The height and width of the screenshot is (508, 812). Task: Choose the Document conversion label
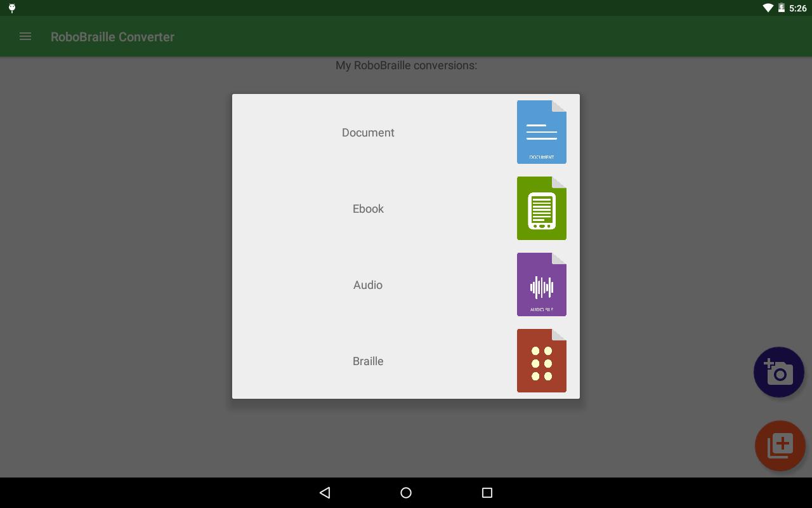click(368, 132)
